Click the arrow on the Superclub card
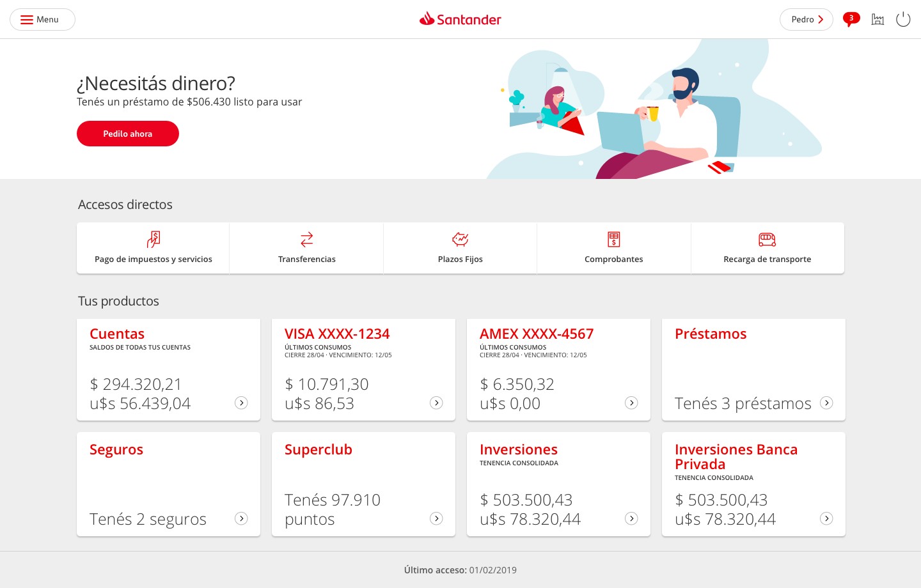Screen dimensions: 921x588 tap(436, 518)
